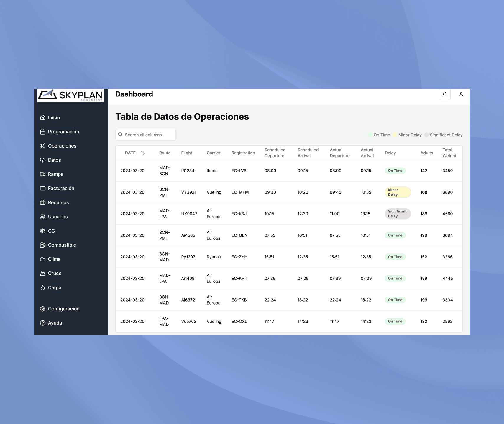
Task: Click the Rampa truck icon
Action: pos(43,174)
